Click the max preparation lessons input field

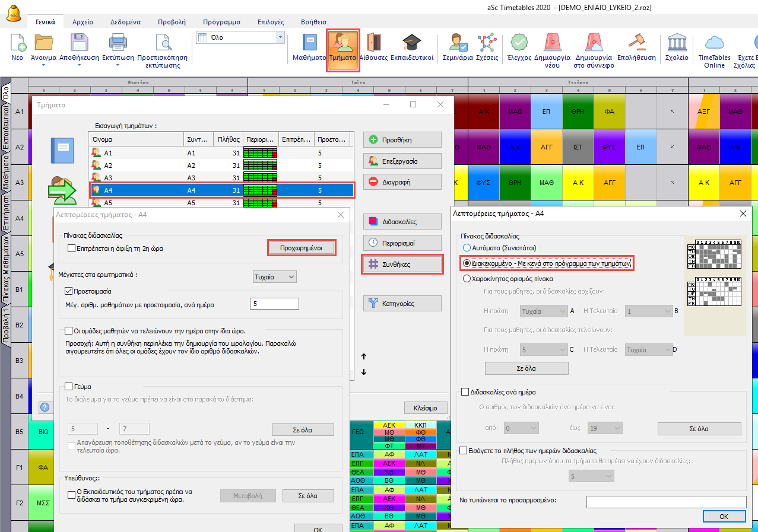[x=274, y=304]
